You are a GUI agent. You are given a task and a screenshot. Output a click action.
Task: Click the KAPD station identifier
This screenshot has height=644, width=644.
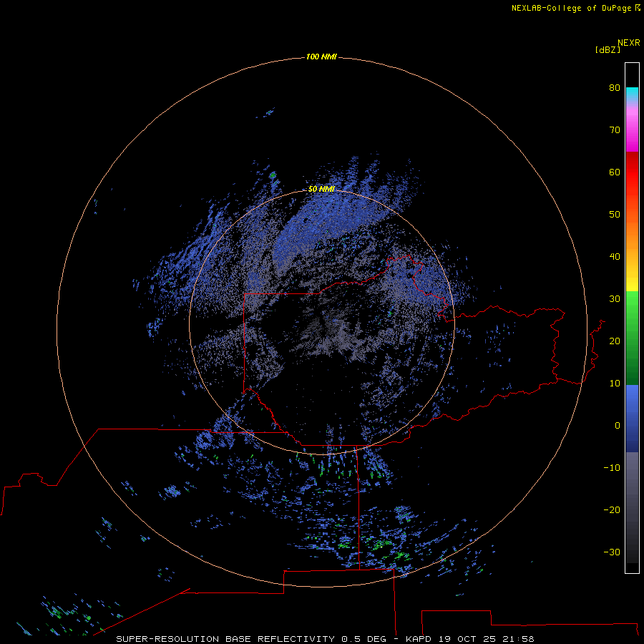[x=418, y=639]
